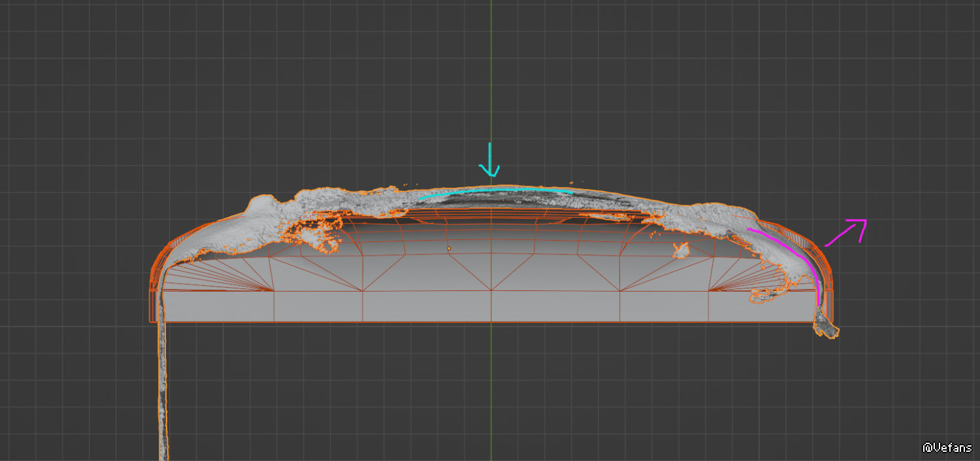Click the right fan vertex where edges converge
This screenshot has height=461, width=980.
[710, 290]
